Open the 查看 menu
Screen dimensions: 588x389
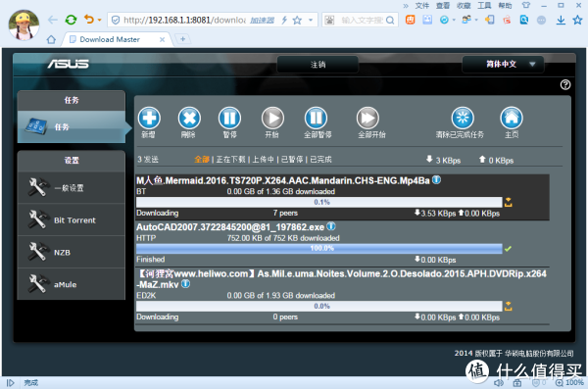click(443, 6)
